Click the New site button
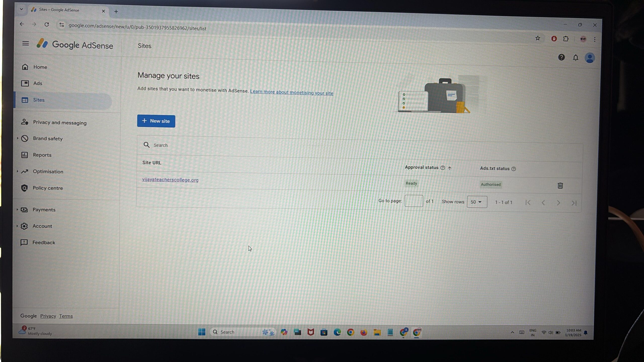Screen dimensions: 644x362 (156, 121)
